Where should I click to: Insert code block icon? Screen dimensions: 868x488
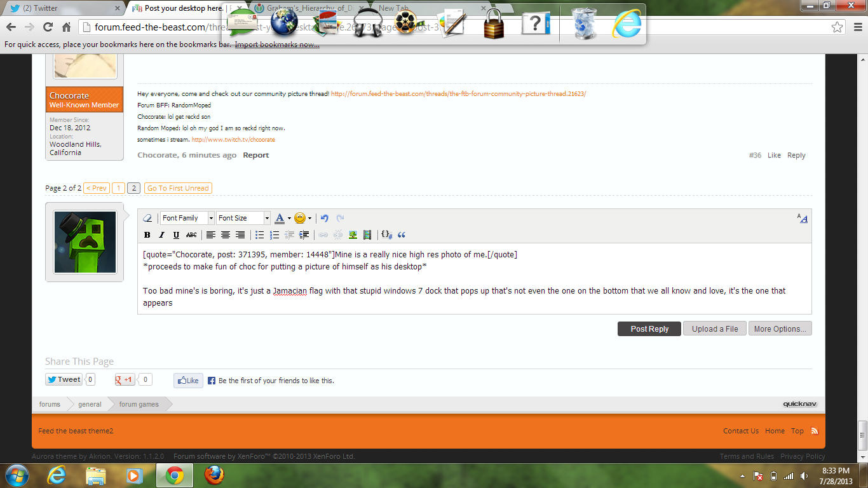pyautogui.click(x=386, y=235)
